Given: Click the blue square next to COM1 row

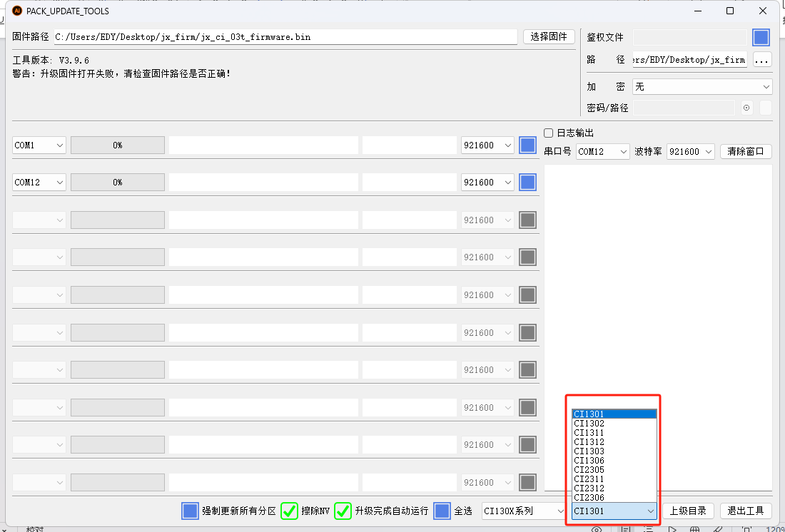Looking at the screenshot, I should (527, 145).
